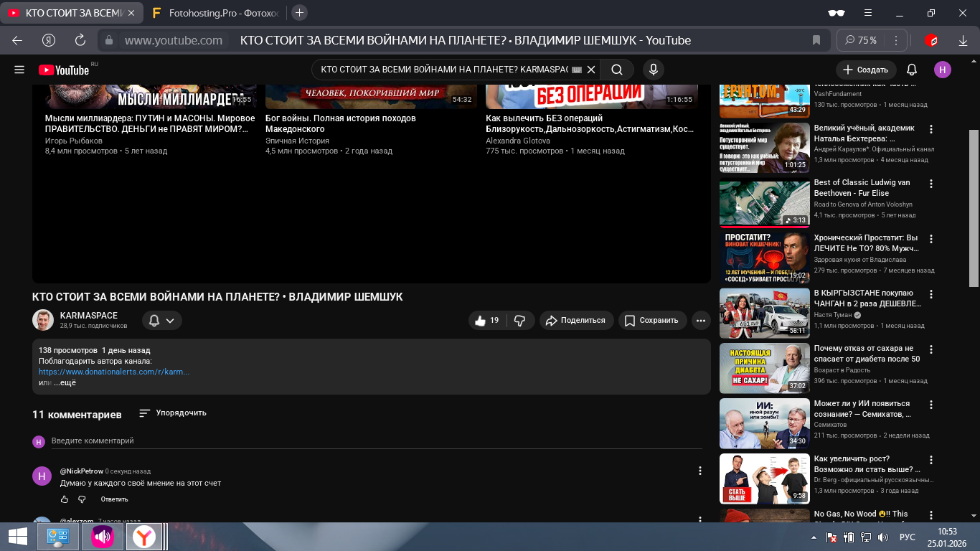The width and height of the screenshot is (980, 551).
Task: Focus the "Введите комментарий" comment field
Action: tap(377, 441)
